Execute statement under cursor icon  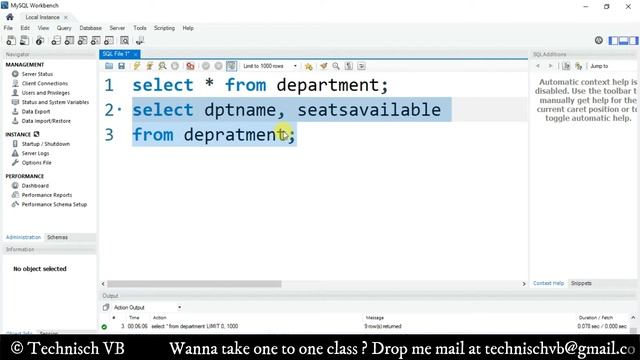(x=149, y=66)
